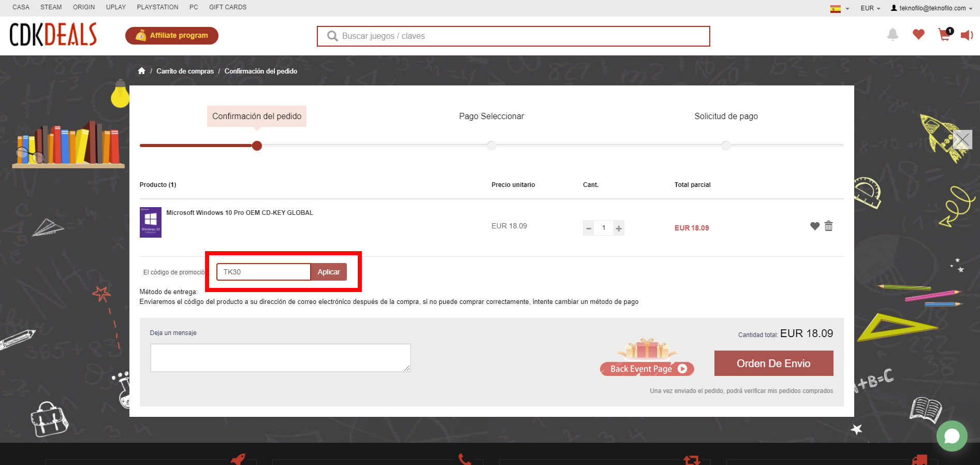Click Aplicar to apply promo code

pyautogui.click(x=329, y=272)
